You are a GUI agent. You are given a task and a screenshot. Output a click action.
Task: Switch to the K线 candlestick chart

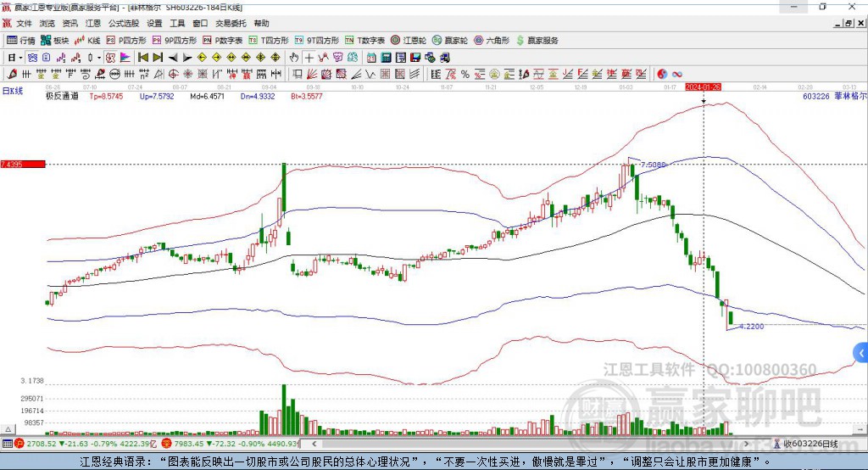pos(87,41)
